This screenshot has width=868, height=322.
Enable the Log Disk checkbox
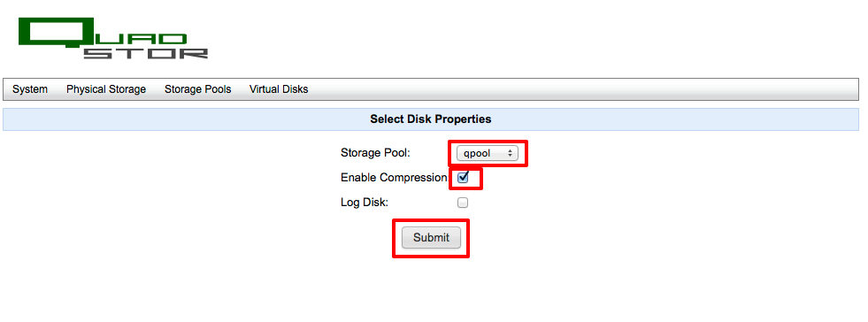point(463,203)
